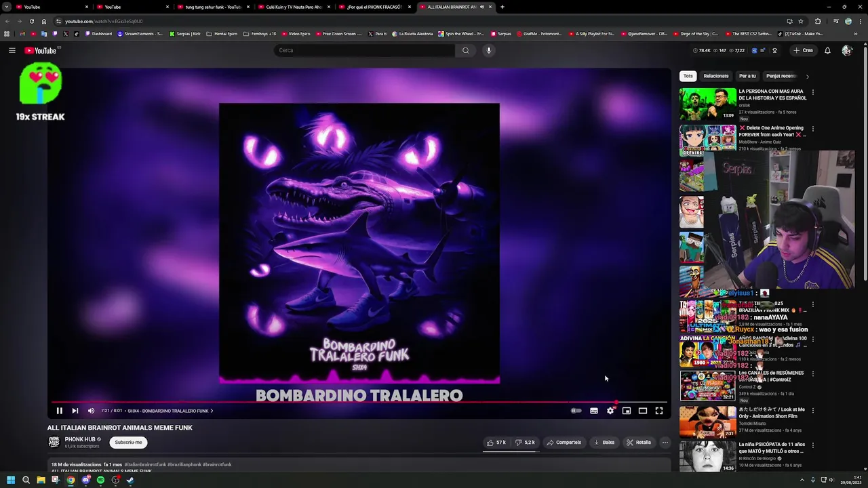868x488 pixels.
Task: Skip to the next video
Action: [x=75, y=411]
